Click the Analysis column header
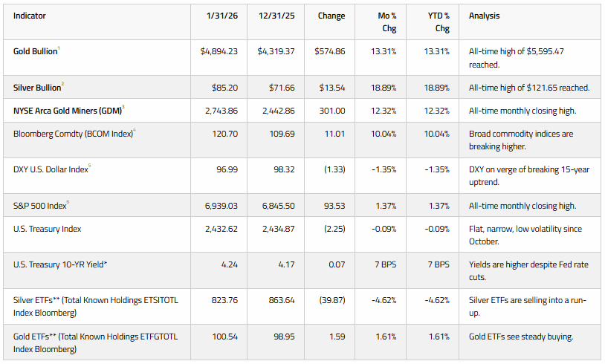The height and width of the screenshot is (364, 605). (485, 16)
